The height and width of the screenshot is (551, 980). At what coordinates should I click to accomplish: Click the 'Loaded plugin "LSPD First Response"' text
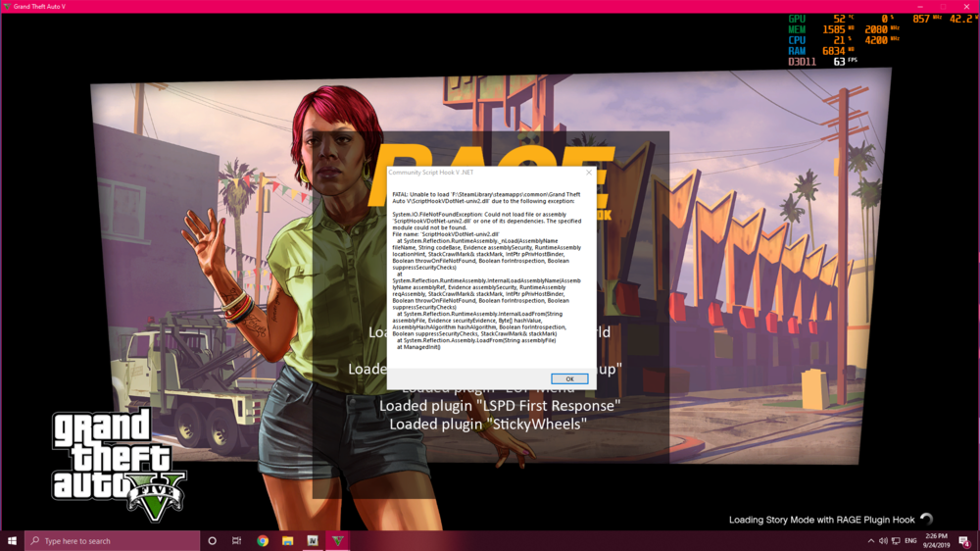[500, 405]
